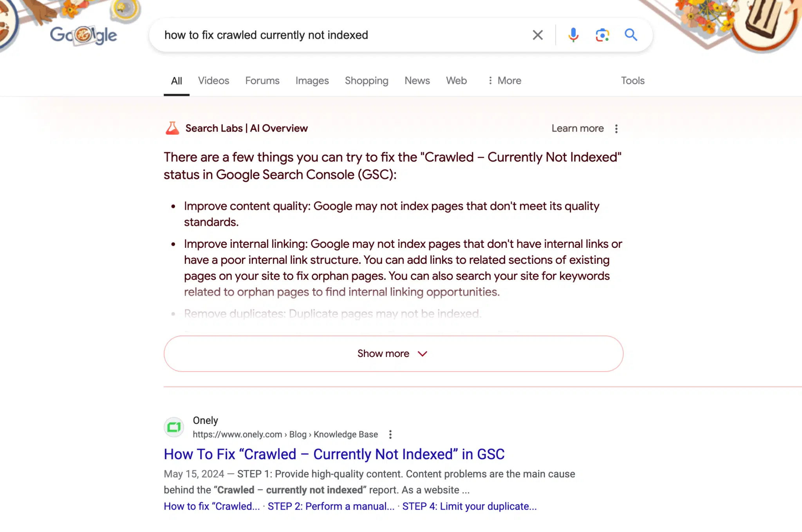The height and width of the screenshot is (532, 802).
Task: Click the STEP 2 breadcrumb sitelink
Action: coord(331,506)
